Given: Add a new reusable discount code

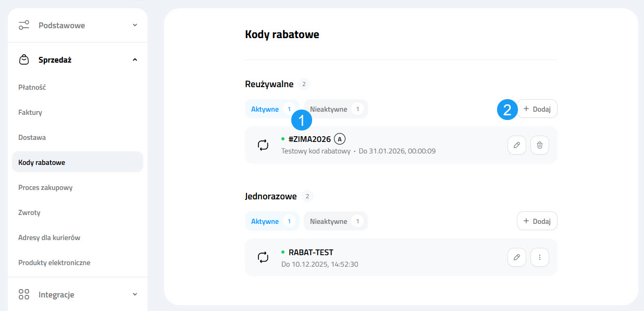Looking at the screenshot, I should 537,109.
